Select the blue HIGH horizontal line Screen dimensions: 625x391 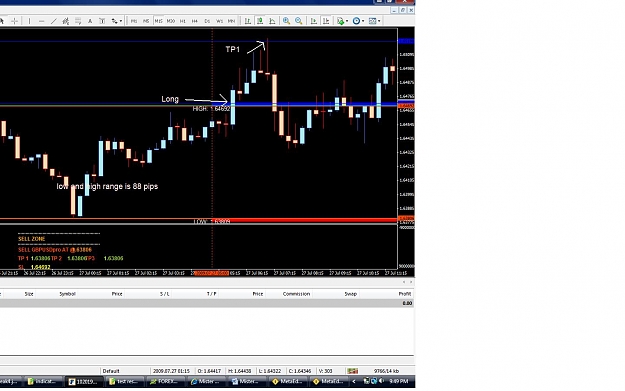[315, 104]
